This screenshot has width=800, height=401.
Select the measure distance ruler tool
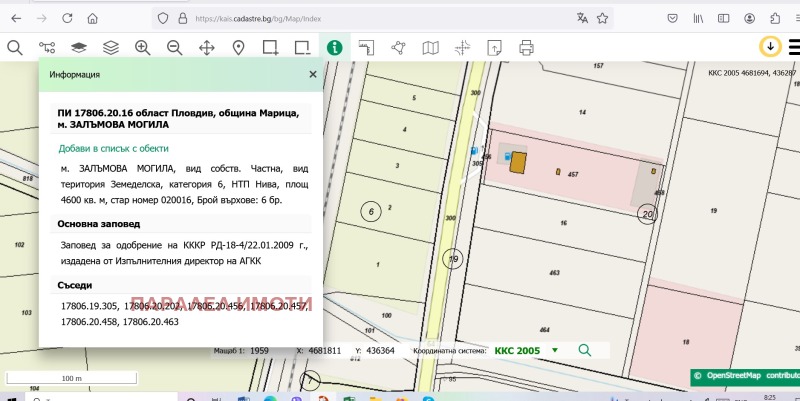(366, 48)
